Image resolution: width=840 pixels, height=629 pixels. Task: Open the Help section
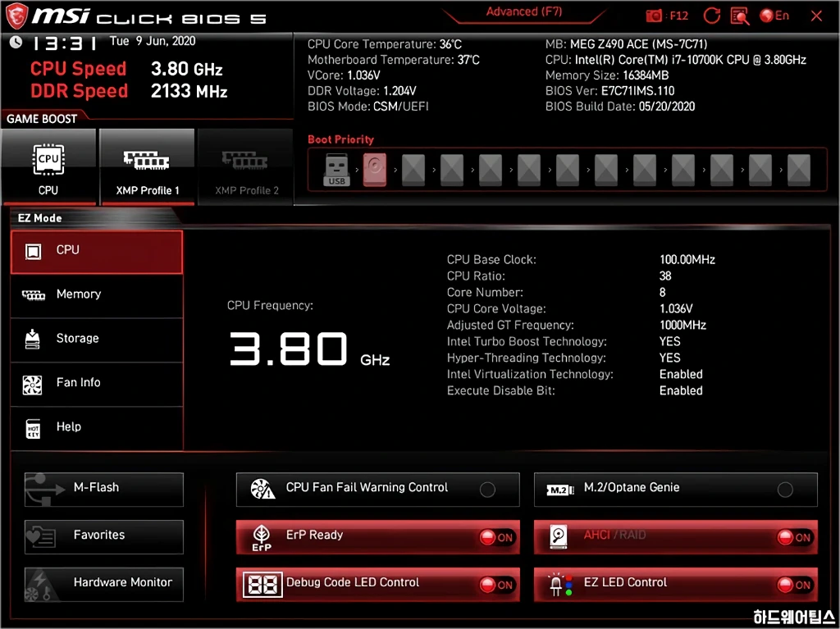97,428
